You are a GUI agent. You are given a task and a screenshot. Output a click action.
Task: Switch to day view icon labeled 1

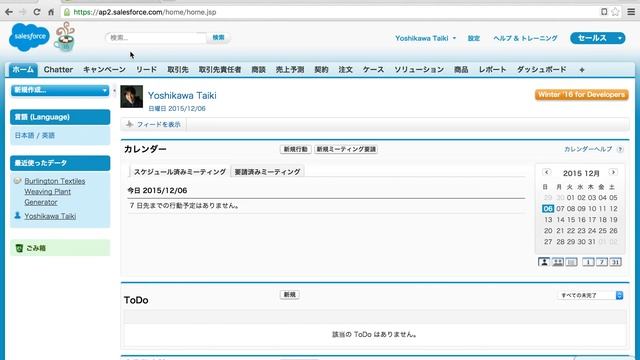click(588, 262)
